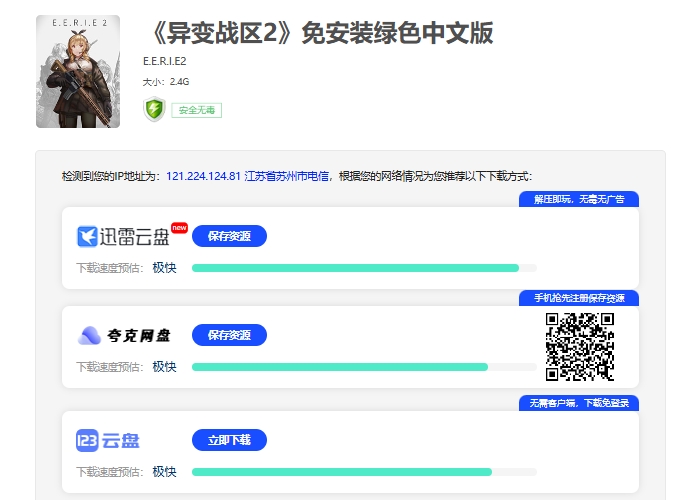Click the E.E.R.I.E2 subtitle text
The image size is (690, 500).
pyautogui.click(x=165, y=61)
